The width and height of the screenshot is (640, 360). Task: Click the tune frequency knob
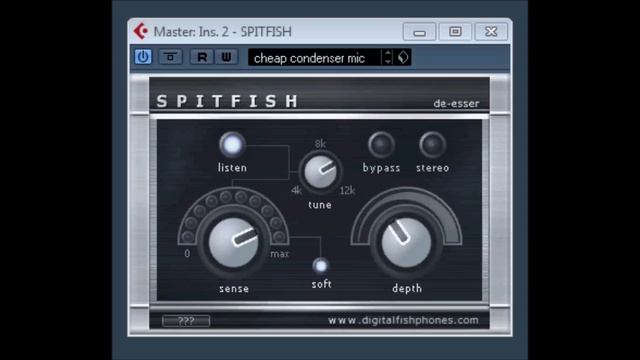click(x=320, y=172)
